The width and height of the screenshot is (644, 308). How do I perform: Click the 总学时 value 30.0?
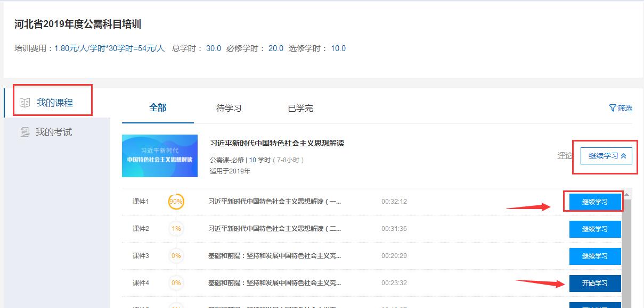(214, 48)
